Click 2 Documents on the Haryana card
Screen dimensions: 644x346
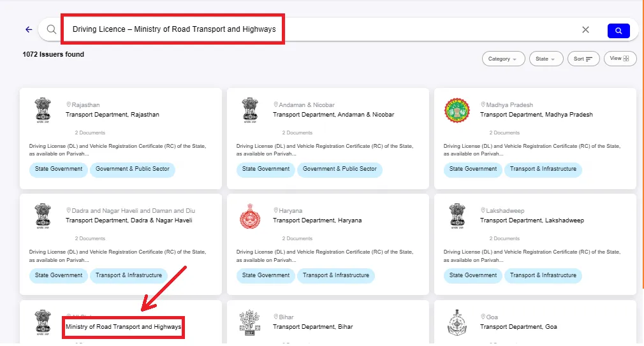click(x=297, y=238)
